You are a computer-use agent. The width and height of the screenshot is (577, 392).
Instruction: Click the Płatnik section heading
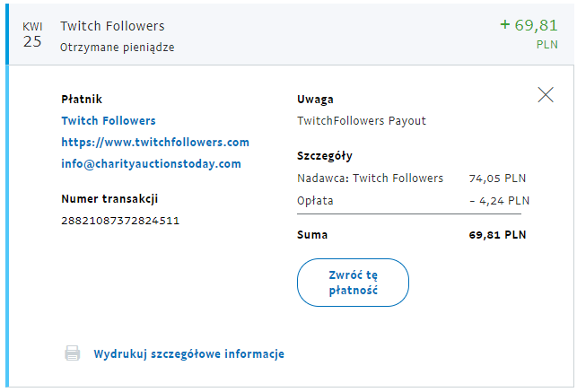click(x=82, y=100)
